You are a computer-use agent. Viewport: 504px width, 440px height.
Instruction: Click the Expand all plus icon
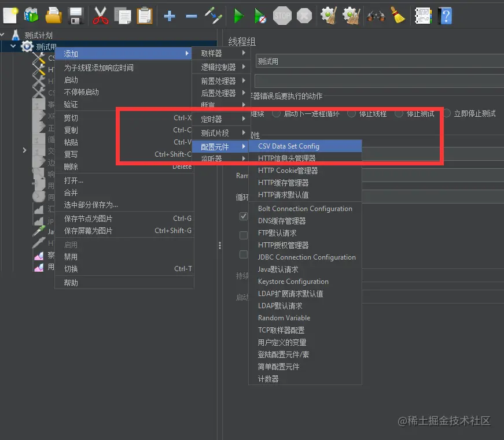click(x=170, y=16)
